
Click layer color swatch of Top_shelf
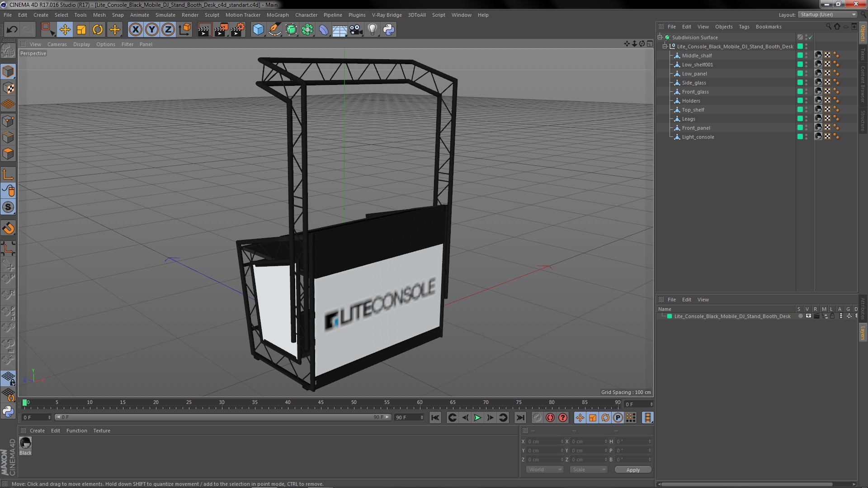coord(800,110)
